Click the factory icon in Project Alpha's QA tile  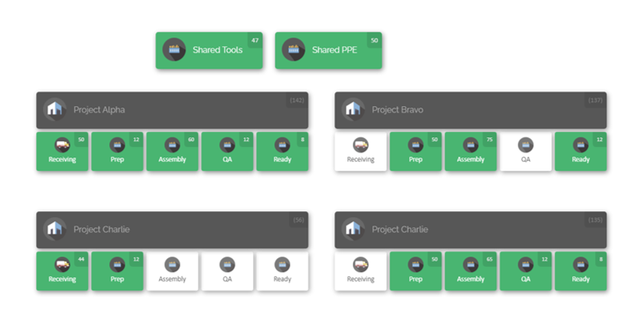tap(227, 145)
